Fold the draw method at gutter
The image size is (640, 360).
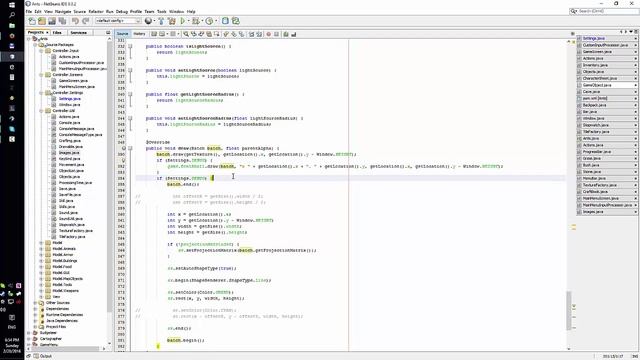click(130, 148)
